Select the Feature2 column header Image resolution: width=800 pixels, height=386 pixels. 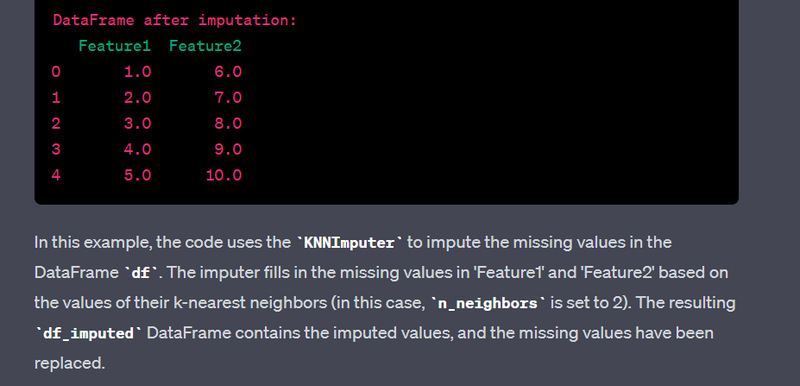tap(206, 46)
